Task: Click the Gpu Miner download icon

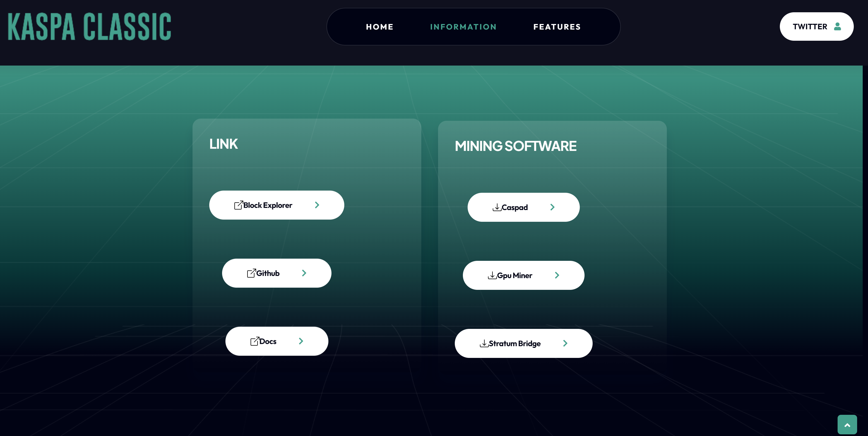Action: coord(492,275)
